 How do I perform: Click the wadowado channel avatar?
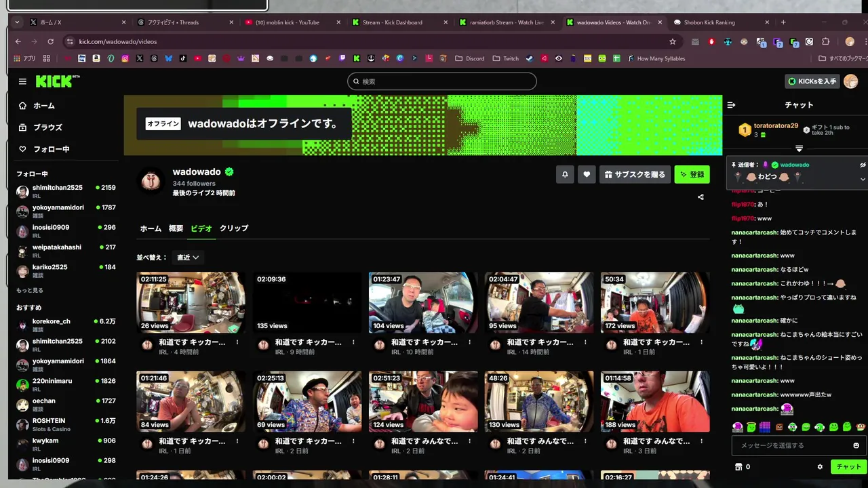coord(151,181)
